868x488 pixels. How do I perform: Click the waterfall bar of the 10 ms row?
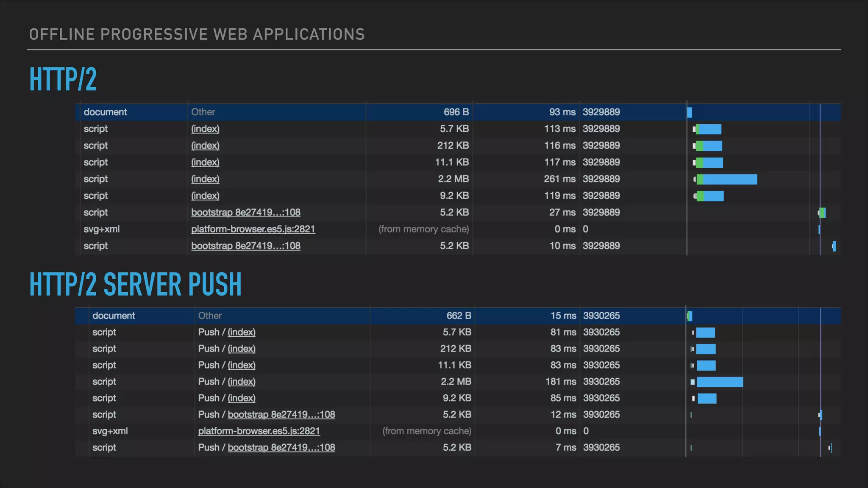[x=834, y=246]
